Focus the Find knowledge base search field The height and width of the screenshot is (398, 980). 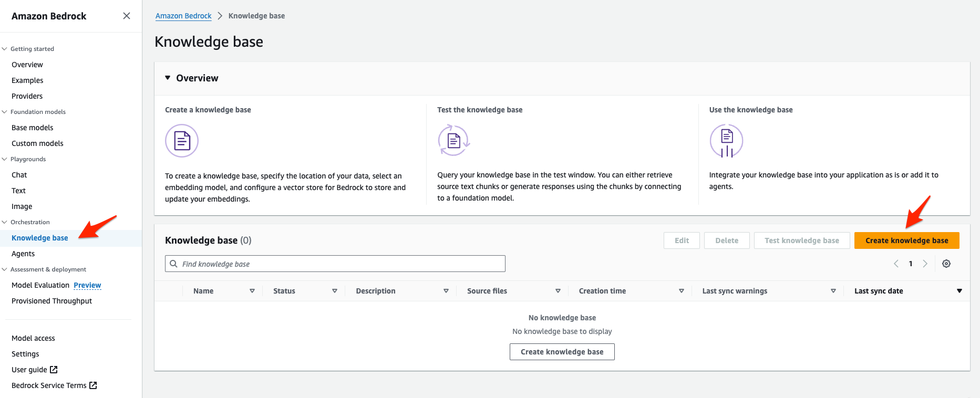[335, 264]
